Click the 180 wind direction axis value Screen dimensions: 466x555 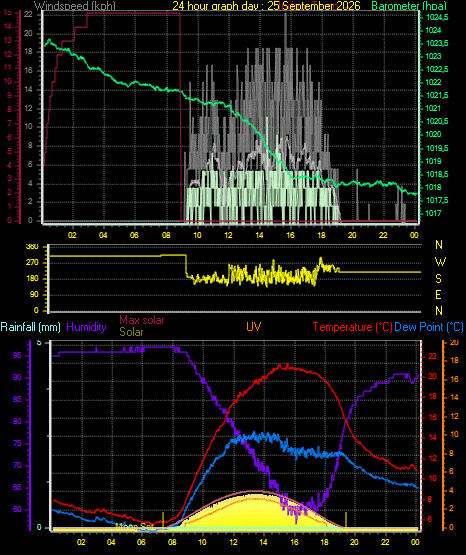point(33,279)
